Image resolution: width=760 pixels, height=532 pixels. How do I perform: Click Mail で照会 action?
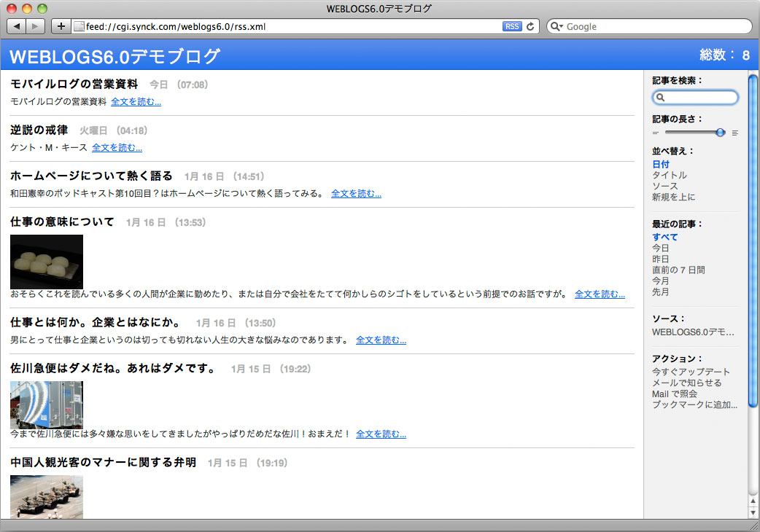point(674,394)
